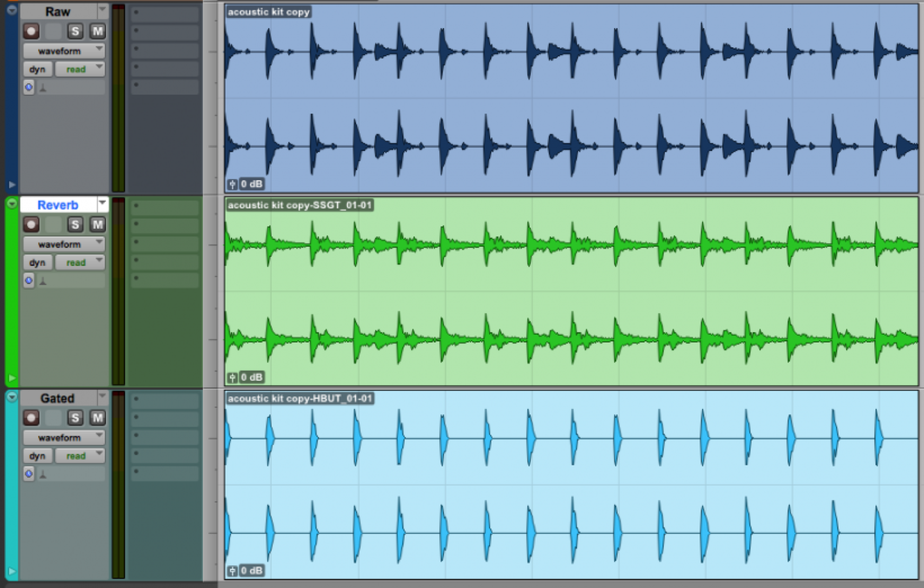
Task: Click Gated track's round collapse icon
Action: [12, 397]
